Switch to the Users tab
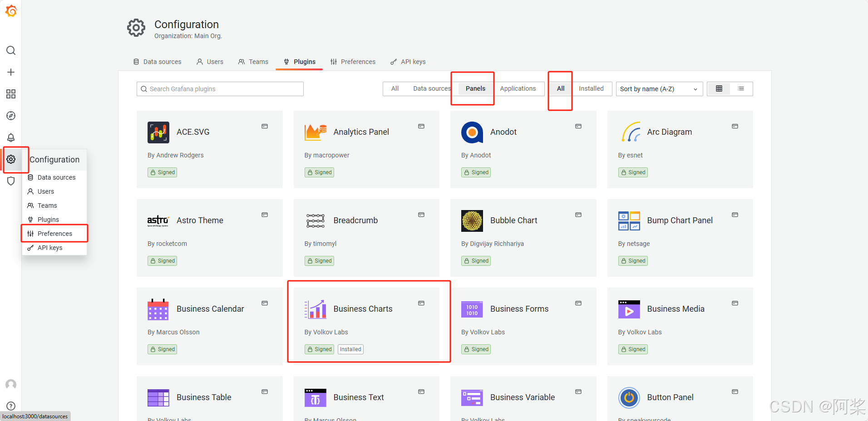This screenshot has width=868, height=421. 209,62
